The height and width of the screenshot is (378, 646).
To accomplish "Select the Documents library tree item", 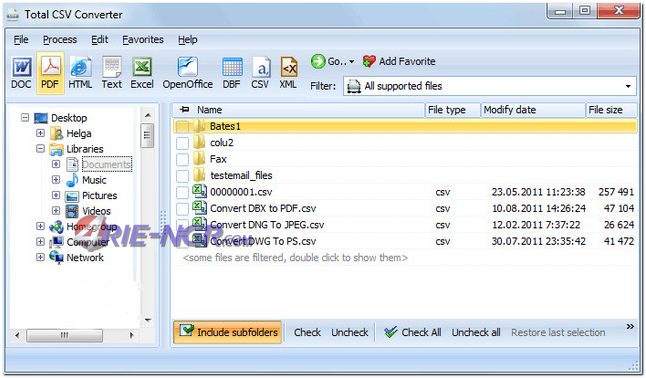I will tap(107, 164).
